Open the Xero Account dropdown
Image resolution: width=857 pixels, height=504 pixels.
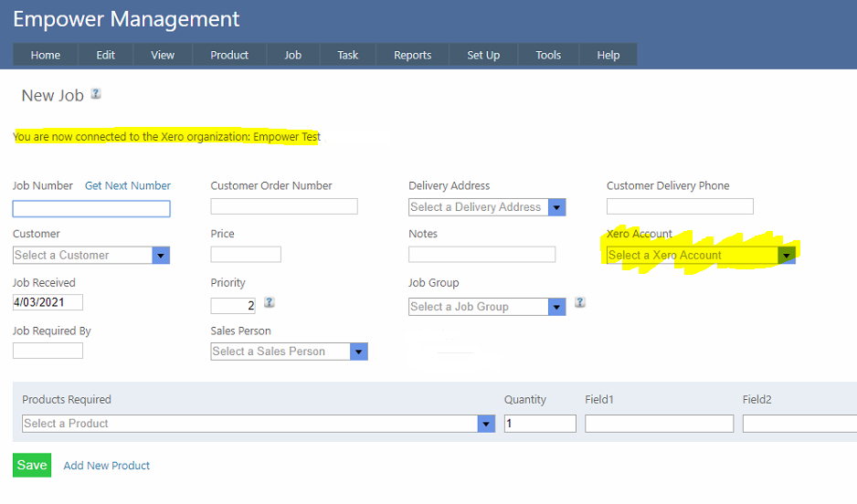click(700, 256)
